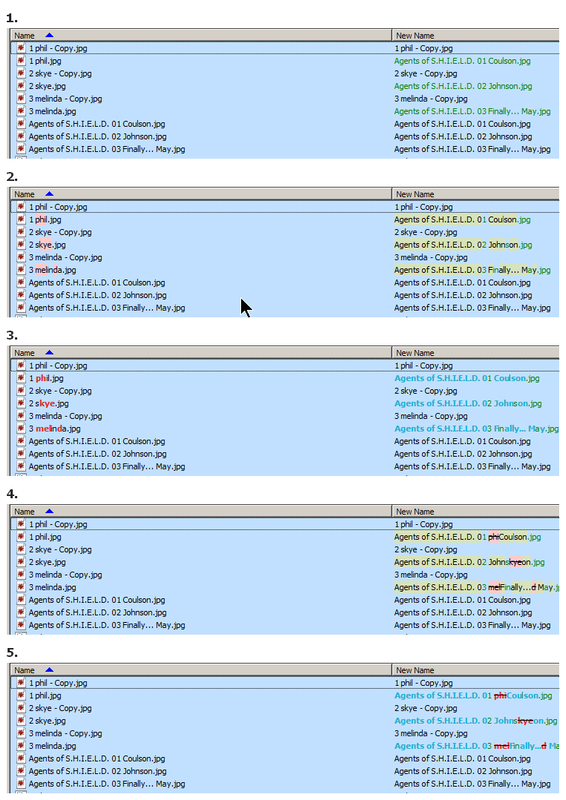Viewport: 566px width, 800px height.
Task: Select cyan new name '03 Finally… May.jpg' in panel 3
Action: [x=476, y=429]
